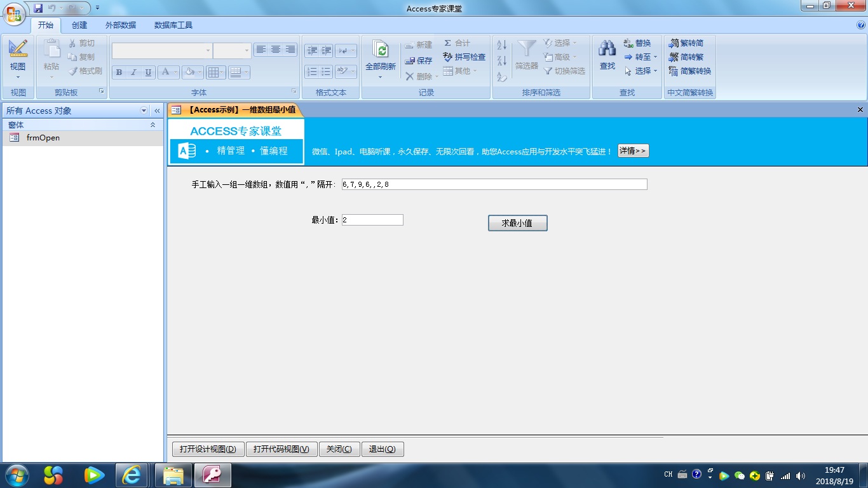Click the 剪切 (Cut) scissors icon
868x488 pixels.
point(72,43)
